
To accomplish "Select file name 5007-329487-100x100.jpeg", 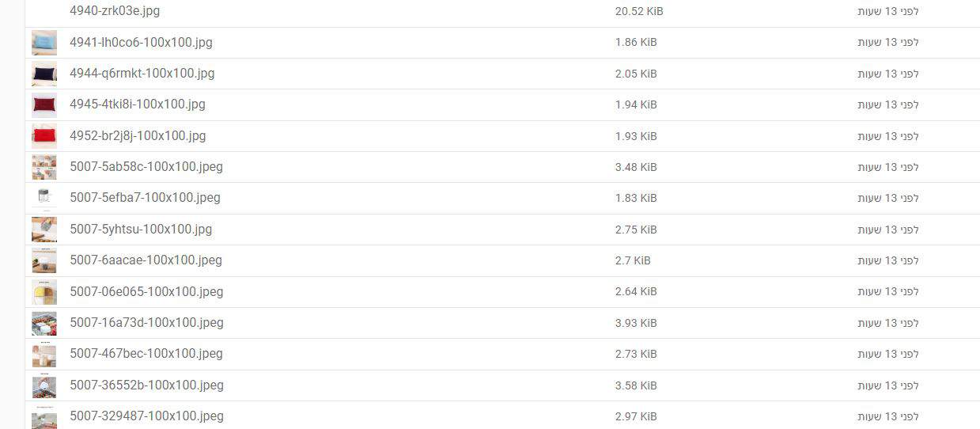I will click(147, 416).
